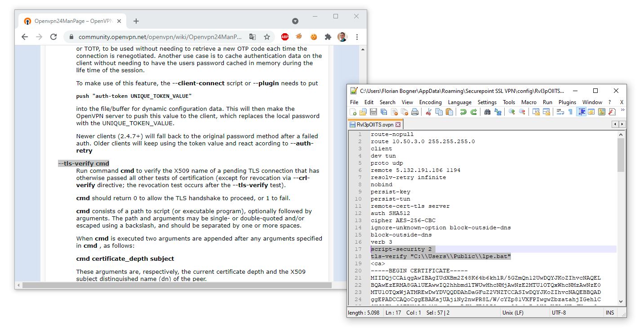Click the Cut scissors toolbar icon
644x333 pixels.
(428, 112)
